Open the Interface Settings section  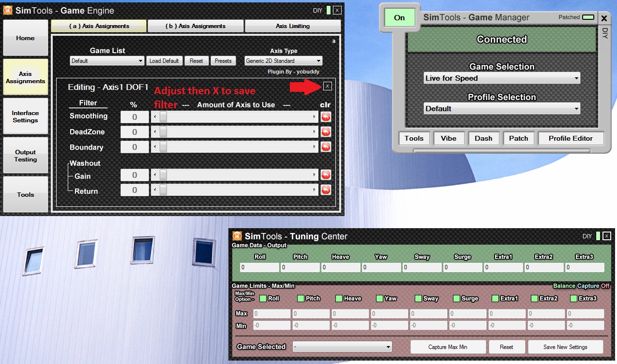coord(26,116)
